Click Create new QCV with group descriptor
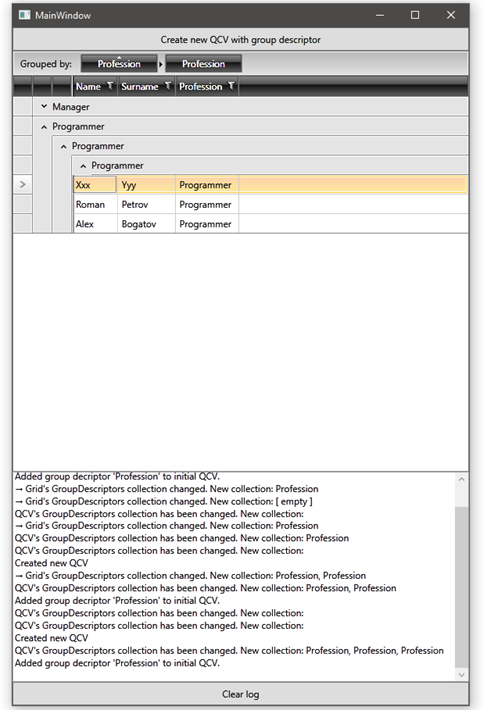This screenshot has height=710, width=487. pos(240,39)
